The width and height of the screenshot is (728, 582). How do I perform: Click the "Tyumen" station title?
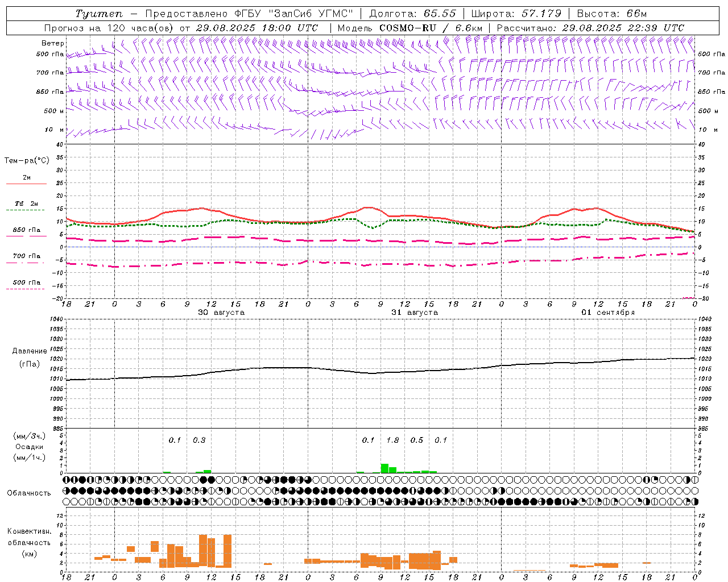[x=98, y=14]
